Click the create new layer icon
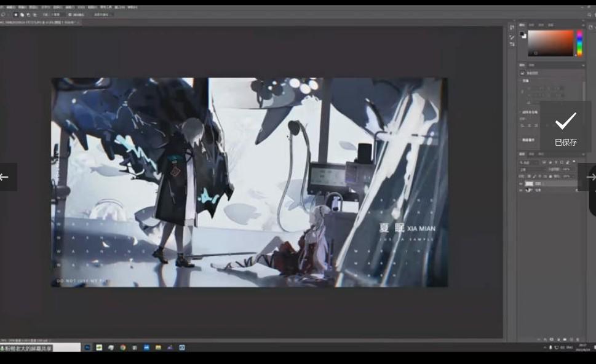The image size is (596, 364). click(571, 339)
